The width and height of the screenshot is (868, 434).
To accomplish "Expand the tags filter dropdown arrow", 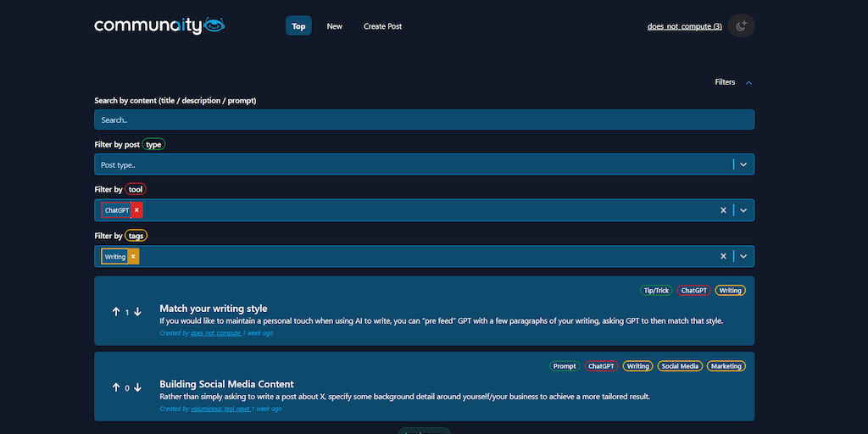I will tap(743, 256).
